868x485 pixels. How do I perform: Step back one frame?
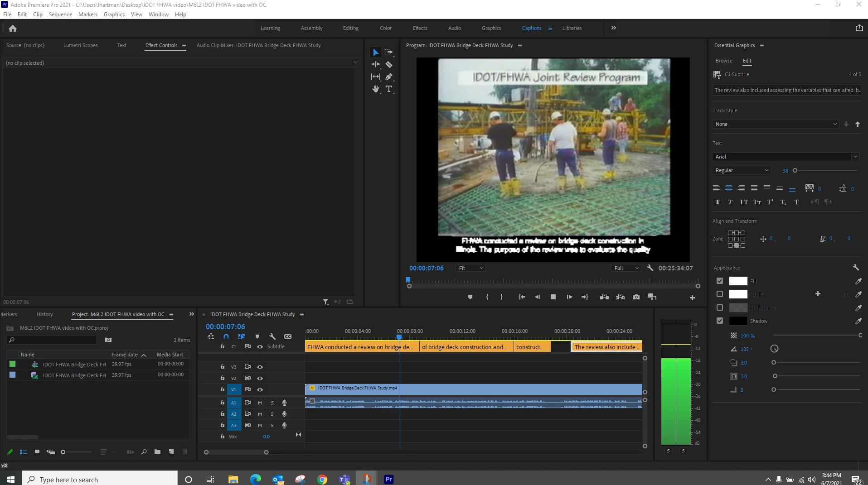538,297
